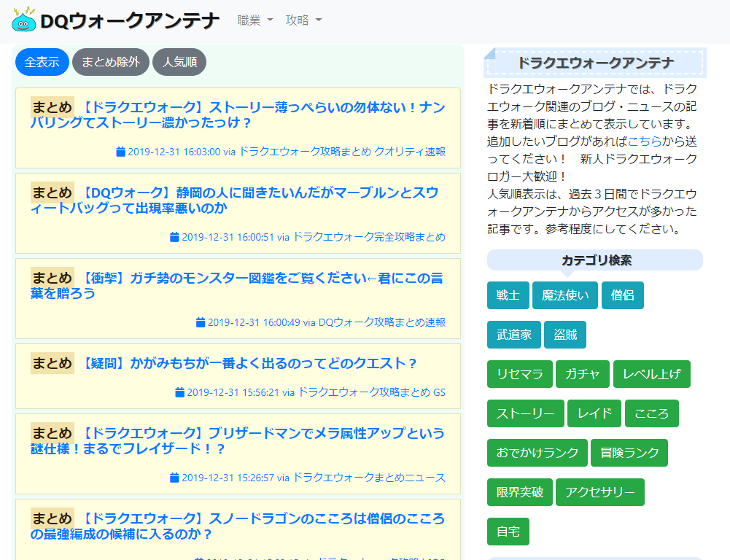Click the ドラクエウォークまとめニュース source text
Viewport: 730px width, 560px height.
tap(369, 478)
